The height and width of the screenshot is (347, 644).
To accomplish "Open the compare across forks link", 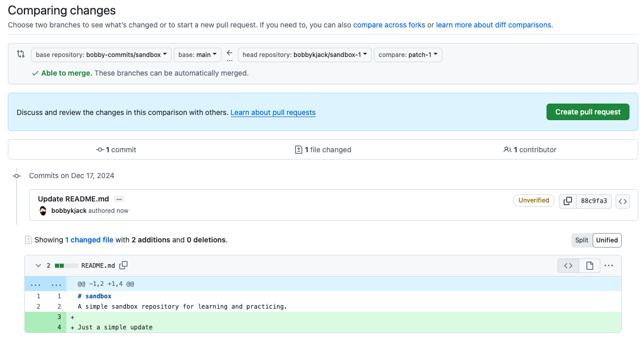I will (x=389, y=25).
